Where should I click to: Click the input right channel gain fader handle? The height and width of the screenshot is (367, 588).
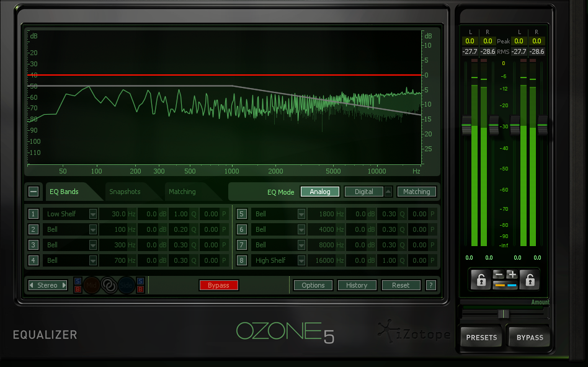[494, 125]
